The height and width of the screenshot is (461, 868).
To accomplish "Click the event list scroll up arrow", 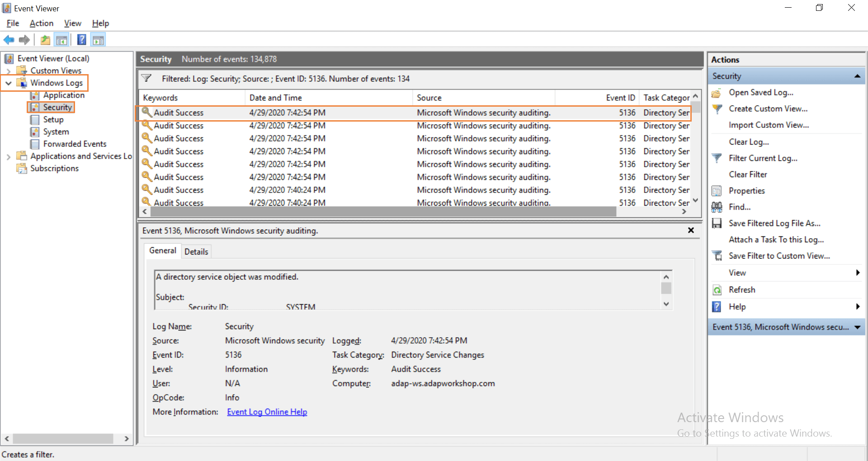I will point(696,96).
